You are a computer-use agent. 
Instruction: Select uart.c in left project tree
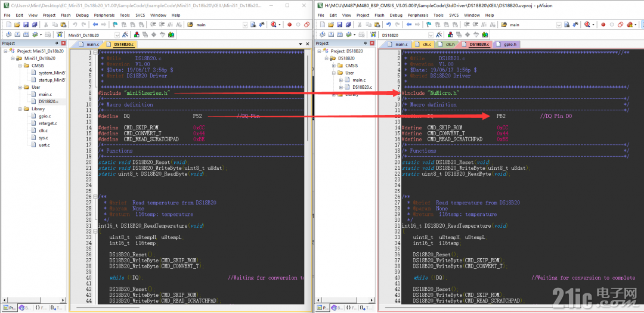tap(44, 145)
